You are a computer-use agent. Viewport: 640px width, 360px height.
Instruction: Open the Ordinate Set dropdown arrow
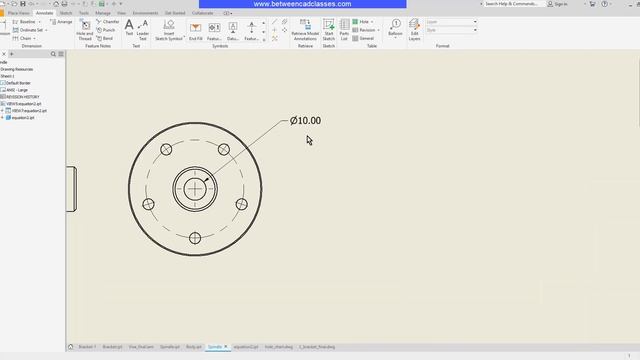tap(46, 30)
